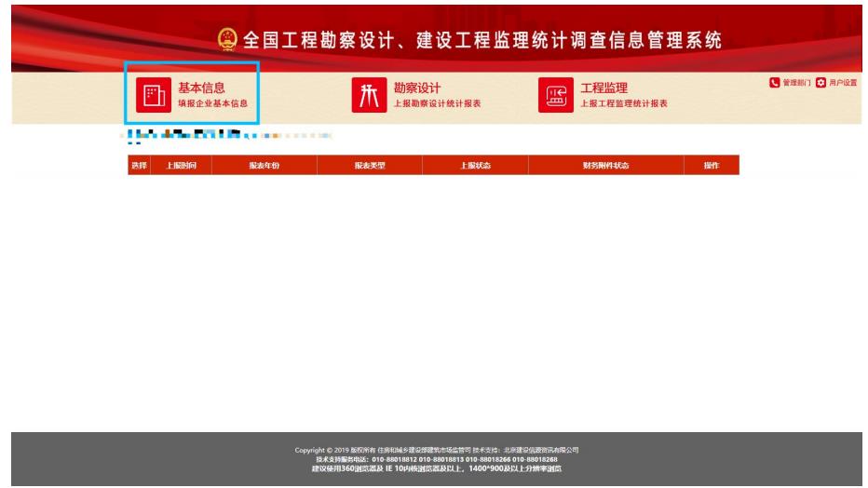The image size is (868, 488).
Task: Select the 工程监理 menu title
Action: (x=604, y=88)
